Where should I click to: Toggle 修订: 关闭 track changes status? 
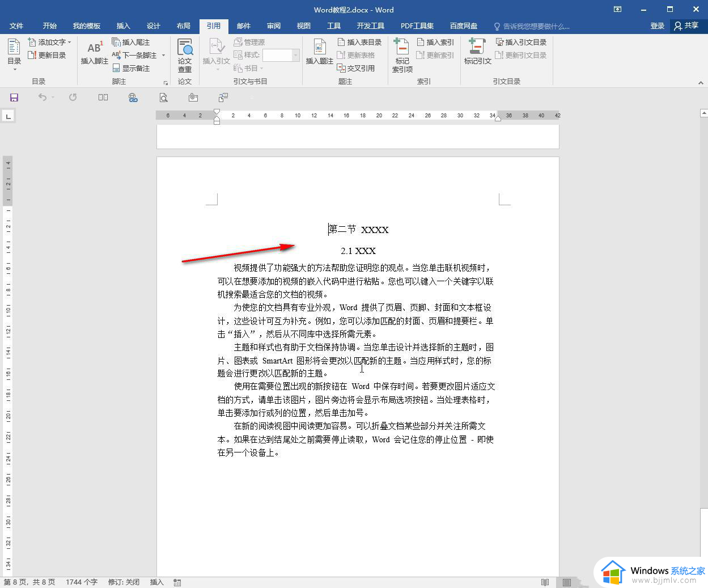[124, 582]
